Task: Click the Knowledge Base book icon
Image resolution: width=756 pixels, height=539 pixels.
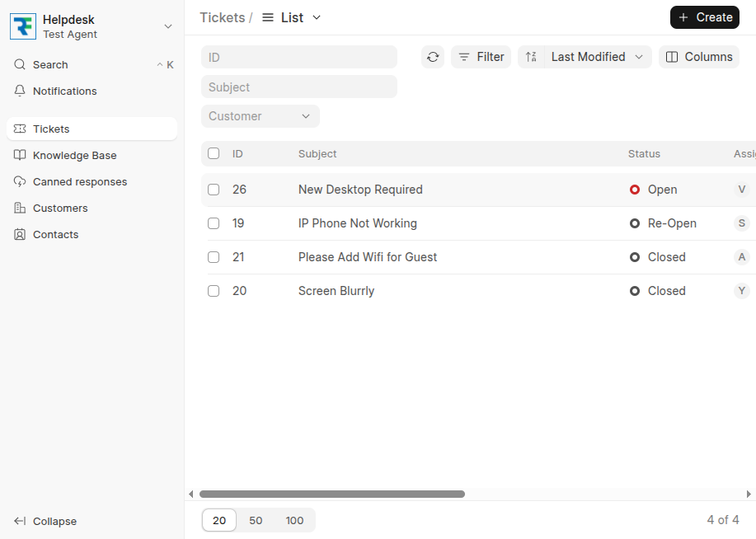Action: point(19,155)
